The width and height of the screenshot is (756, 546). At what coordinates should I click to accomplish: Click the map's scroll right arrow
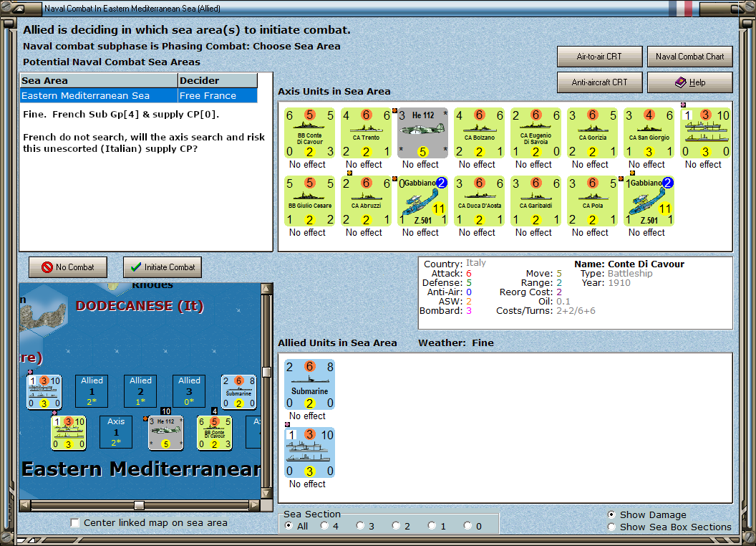[255, 505]
